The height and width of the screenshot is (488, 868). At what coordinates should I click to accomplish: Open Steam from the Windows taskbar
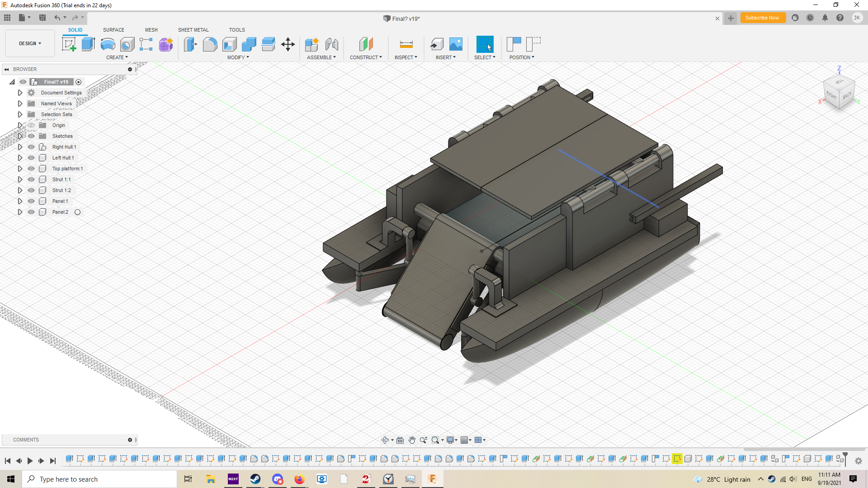tap(255, 479)
